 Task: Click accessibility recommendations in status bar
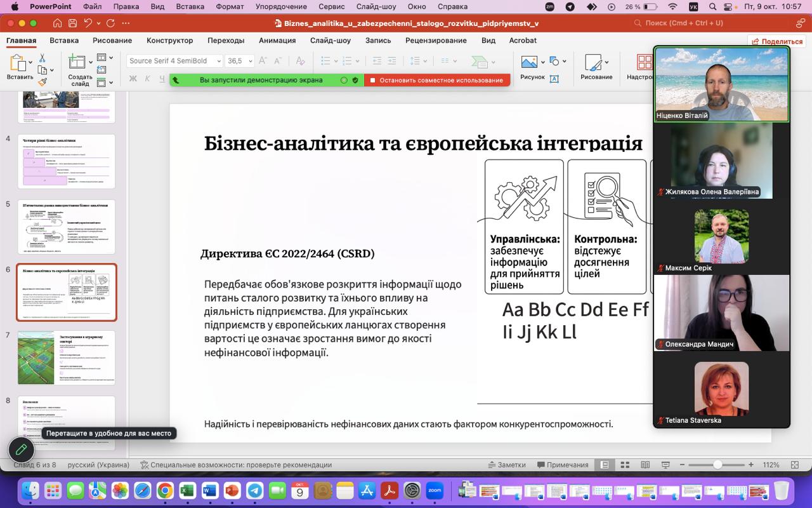[x=236, y=465]
